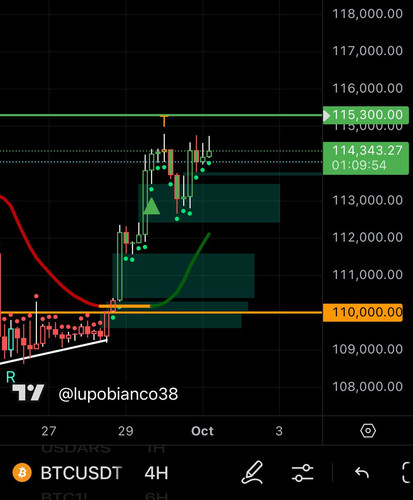
Task: Click the 27 date label
Action: (49, 431)
